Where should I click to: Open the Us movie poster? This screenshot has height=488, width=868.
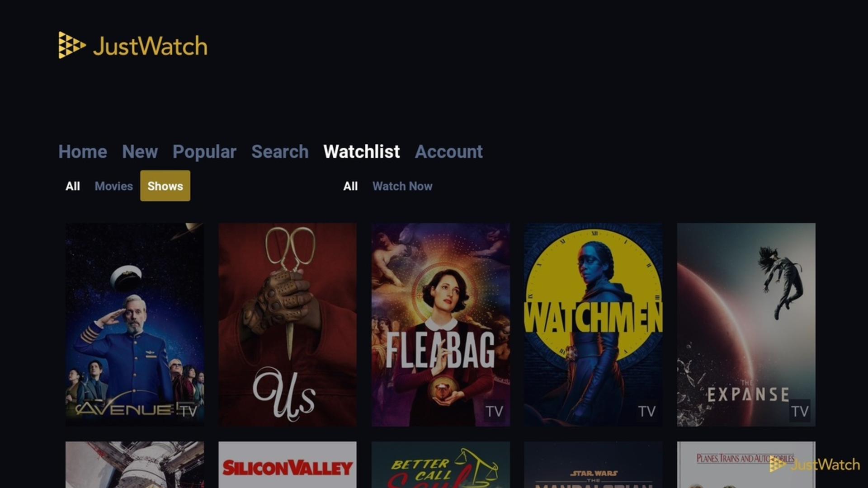[288, 324]
